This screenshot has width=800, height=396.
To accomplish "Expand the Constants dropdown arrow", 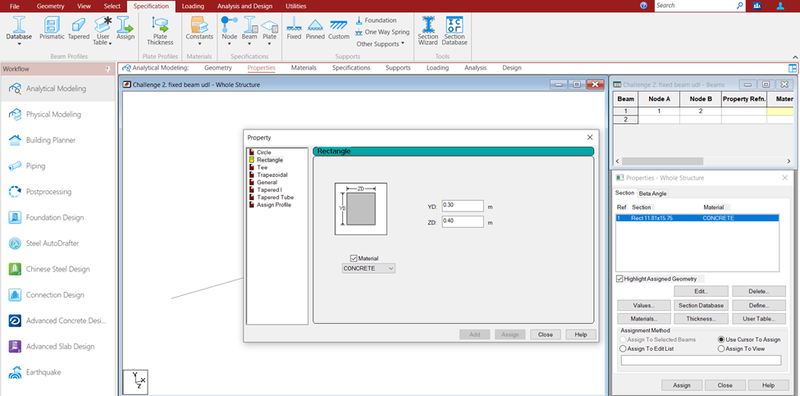I will coord(199,44).
